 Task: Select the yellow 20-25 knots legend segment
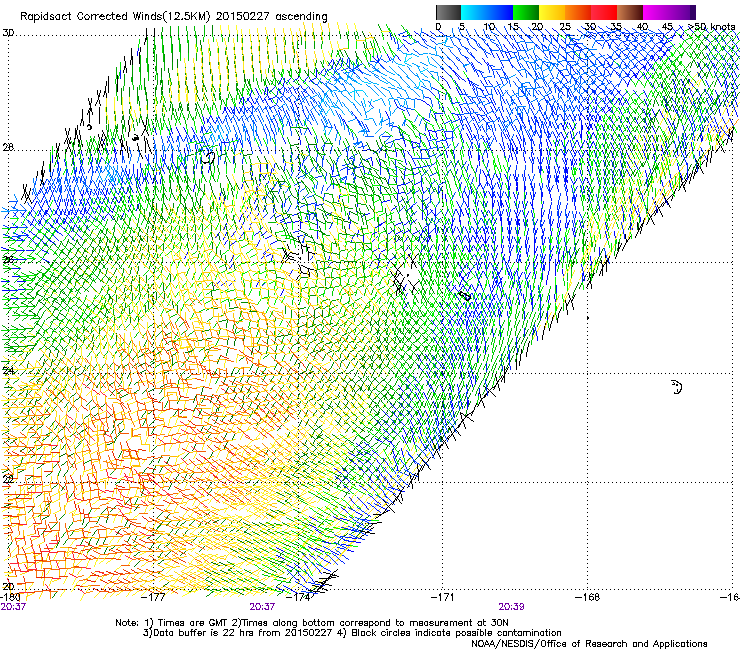(x=552, y=12)
